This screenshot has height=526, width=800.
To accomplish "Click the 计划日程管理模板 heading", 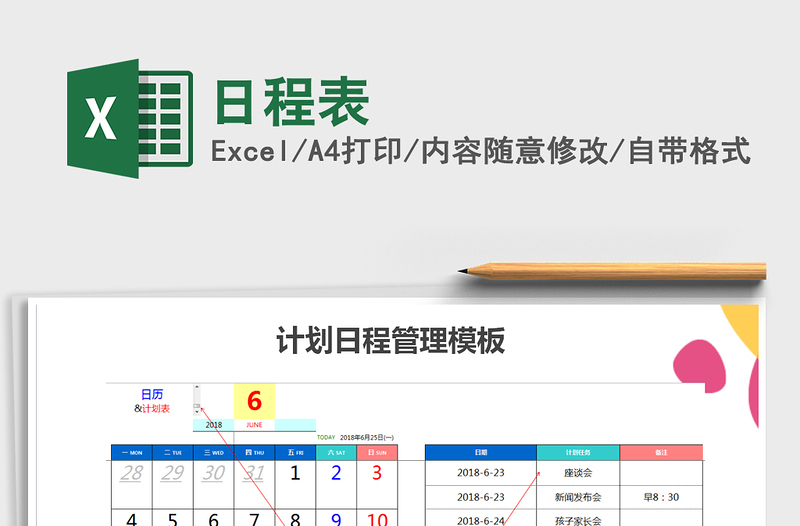I will [x=391, y=340].
